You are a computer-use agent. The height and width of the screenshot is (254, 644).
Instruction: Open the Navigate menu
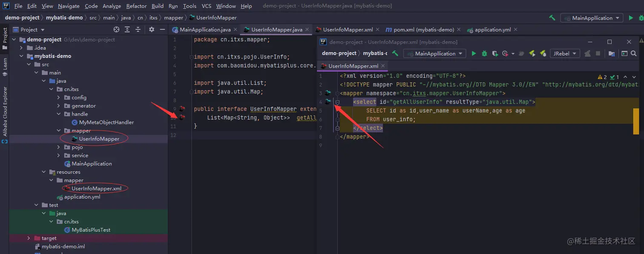click(69, 6)
